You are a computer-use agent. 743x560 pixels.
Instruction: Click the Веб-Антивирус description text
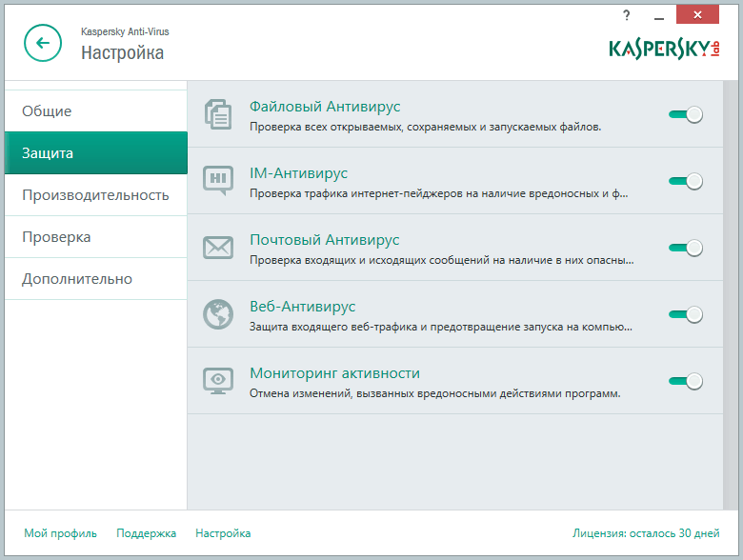pyautogui.click(x=441, y=328)
